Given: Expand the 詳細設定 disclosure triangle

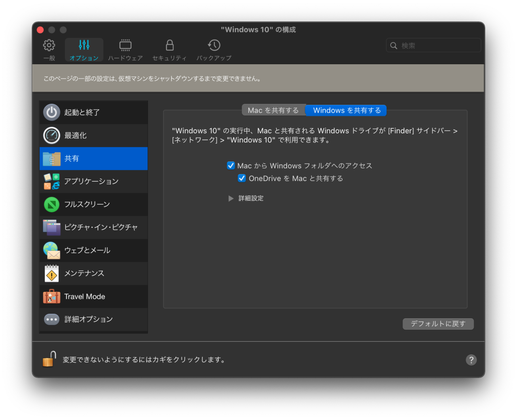Looking at the screenshot, I should [231, 198].
